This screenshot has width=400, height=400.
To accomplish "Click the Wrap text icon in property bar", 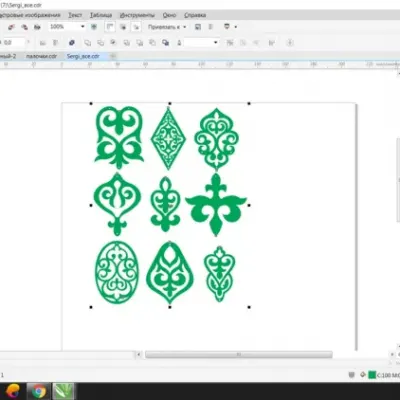I will click(x=230, y=43).
